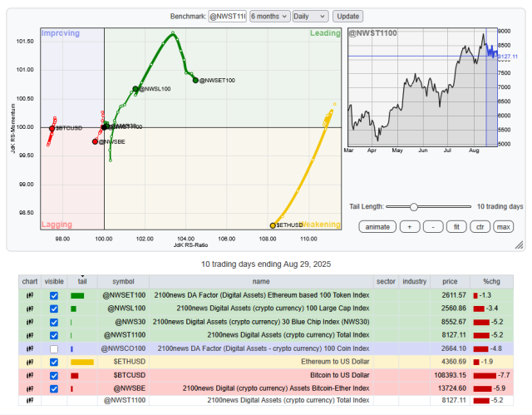Click symbol $ETHUSD in table
This screenshot has height=415, width=532.
tap(130, 362)
